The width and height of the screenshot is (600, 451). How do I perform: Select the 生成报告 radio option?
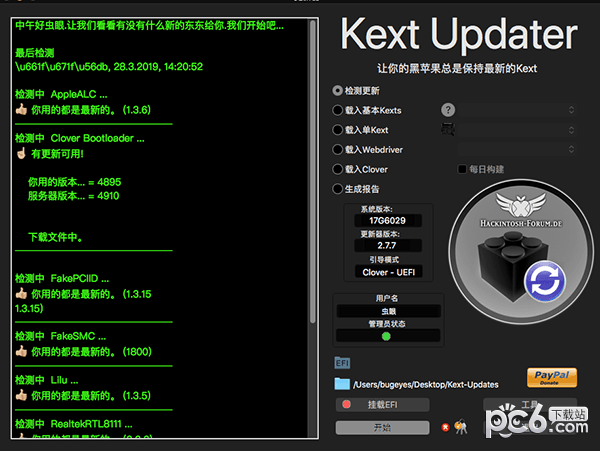pos(337,189)
